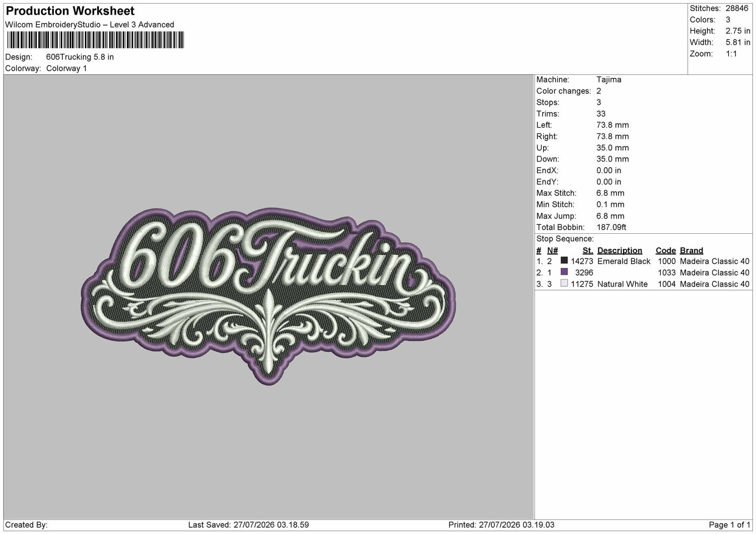Click the Stitches count 28846
Image resolution: width=756 pixels, height=534 pixels.
click(737, 8)
